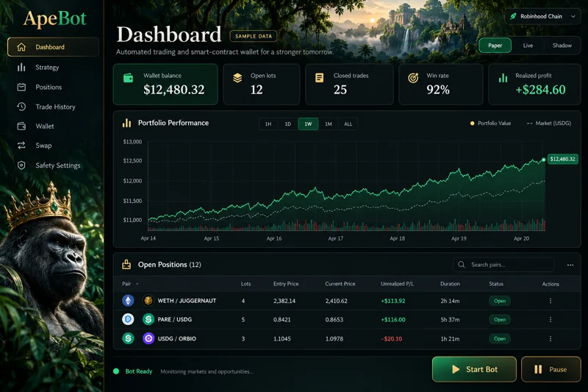Open the Dashboard sidebar item
Viewport: 588px width, 392px height.
[x=53, y=47]
